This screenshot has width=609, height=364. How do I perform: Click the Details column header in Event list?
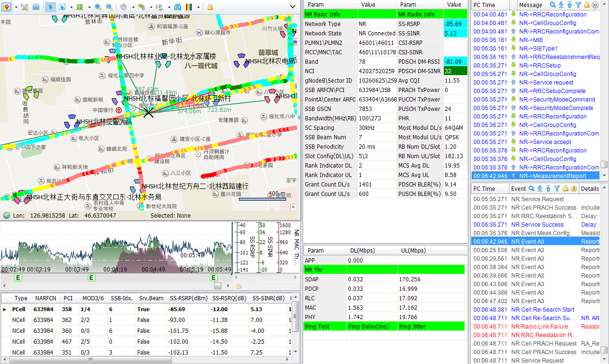590,188
